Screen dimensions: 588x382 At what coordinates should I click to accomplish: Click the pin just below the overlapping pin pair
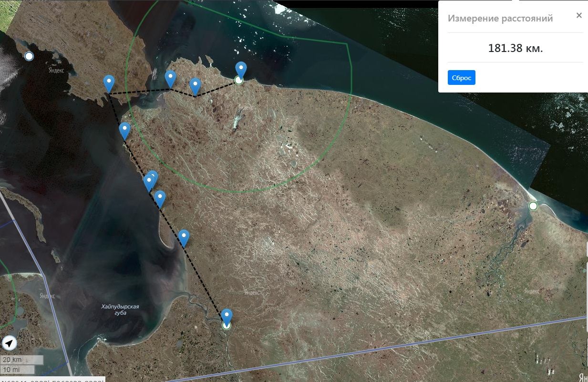(160, 197)
